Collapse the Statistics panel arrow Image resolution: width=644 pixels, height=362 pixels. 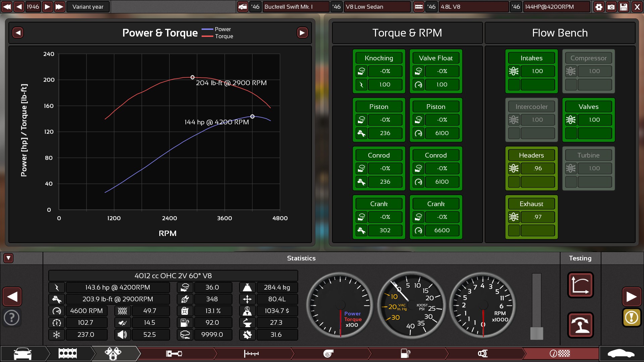tap(8, 258)
